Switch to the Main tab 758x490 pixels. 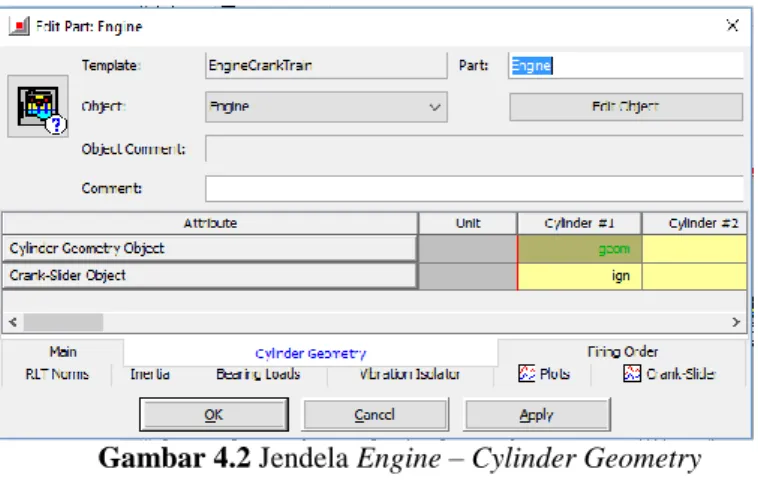tap(63, 352)
